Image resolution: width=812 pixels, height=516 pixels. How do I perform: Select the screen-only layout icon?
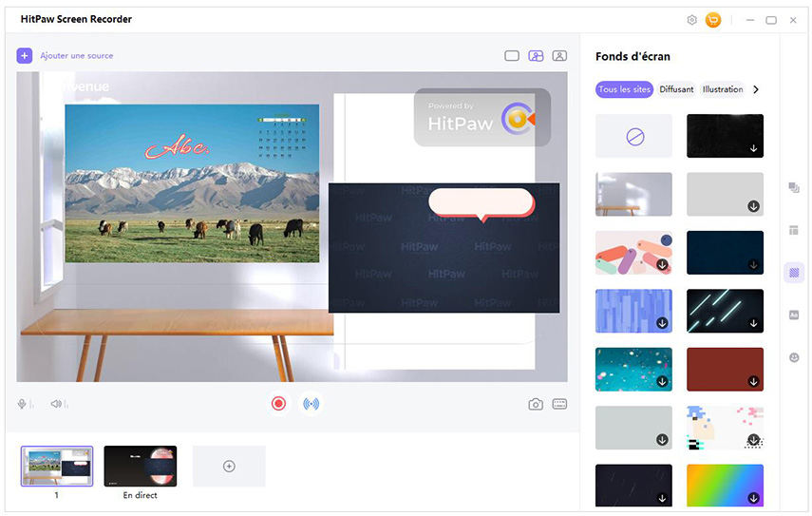point(512,56)
